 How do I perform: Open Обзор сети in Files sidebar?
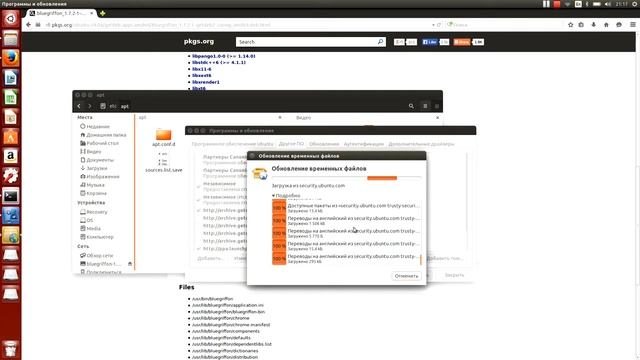[x=97, y=256]
